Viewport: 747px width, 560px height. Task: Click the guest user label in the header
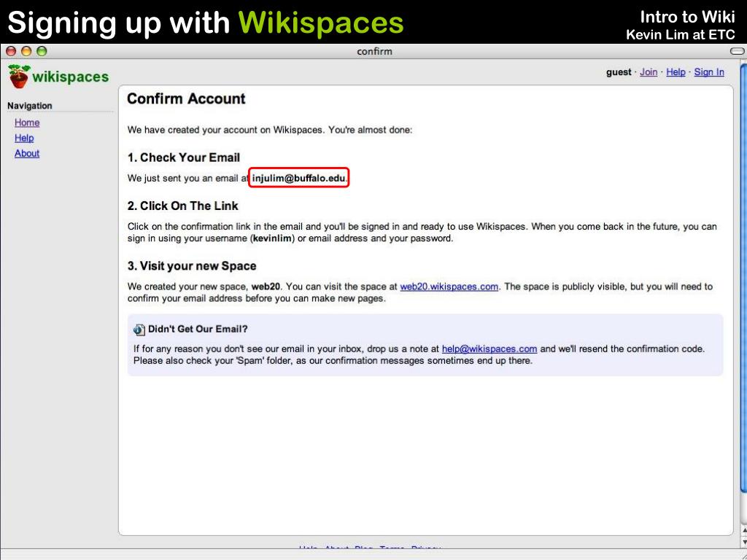(x=619, y=72)
